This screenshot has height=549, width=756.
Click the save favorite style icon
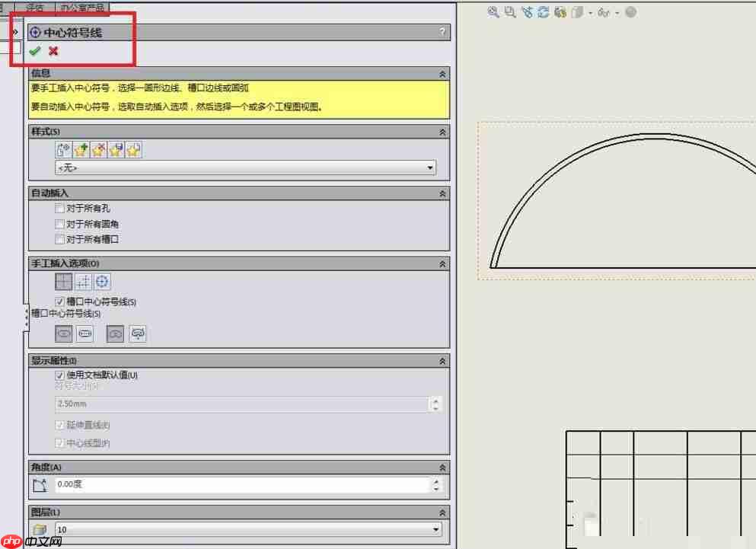click(116, 149)
